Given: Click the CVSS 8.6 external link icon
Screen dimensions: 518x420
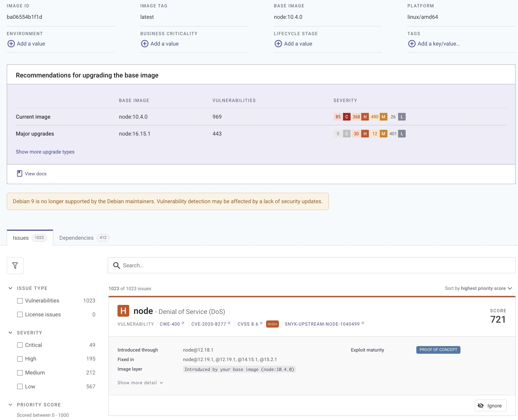Looking at the screenshot, I should (x=261, y=323).
